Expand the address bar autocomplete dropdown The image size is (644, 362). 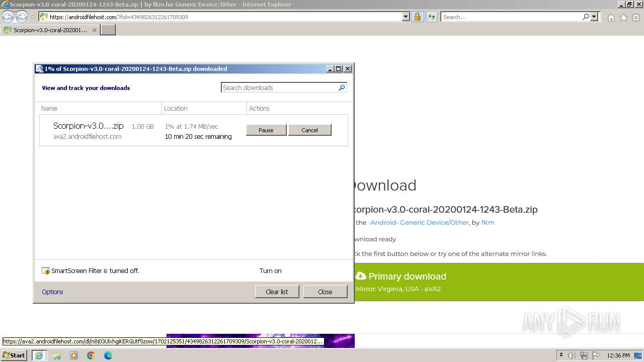(406, 17)
